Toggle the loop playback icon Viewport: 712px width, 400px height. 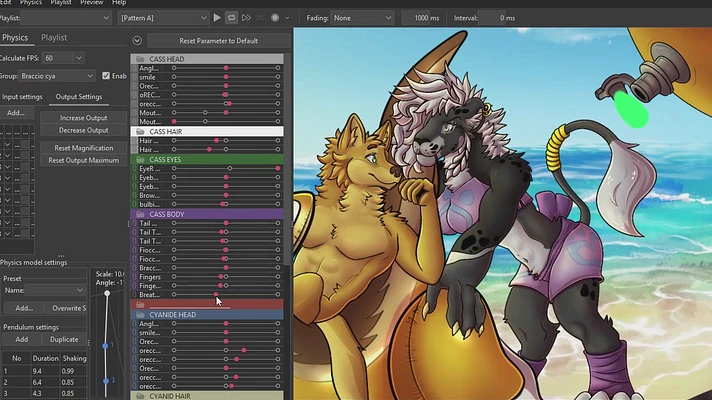(231, 18)
